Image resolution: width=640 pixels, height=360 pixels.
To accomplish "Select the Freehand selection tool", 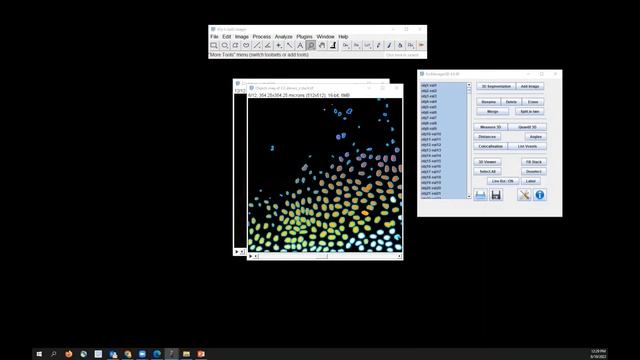I will (246, 46).
